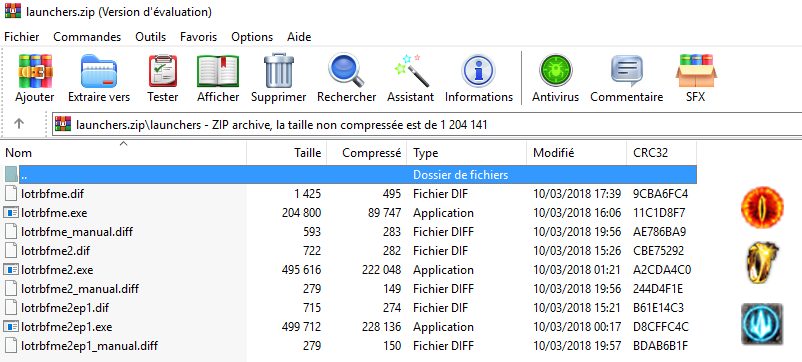Click the Supprimer trash can icon
Image resolution: width=802 pixels, height=362 pixels.
click(x=279, y=78)
